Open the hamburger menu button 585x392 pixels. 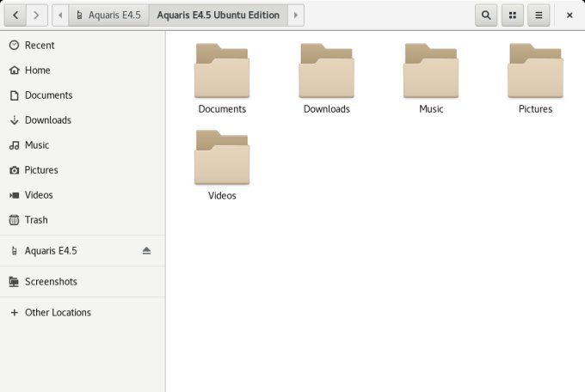tap(539, 15)
